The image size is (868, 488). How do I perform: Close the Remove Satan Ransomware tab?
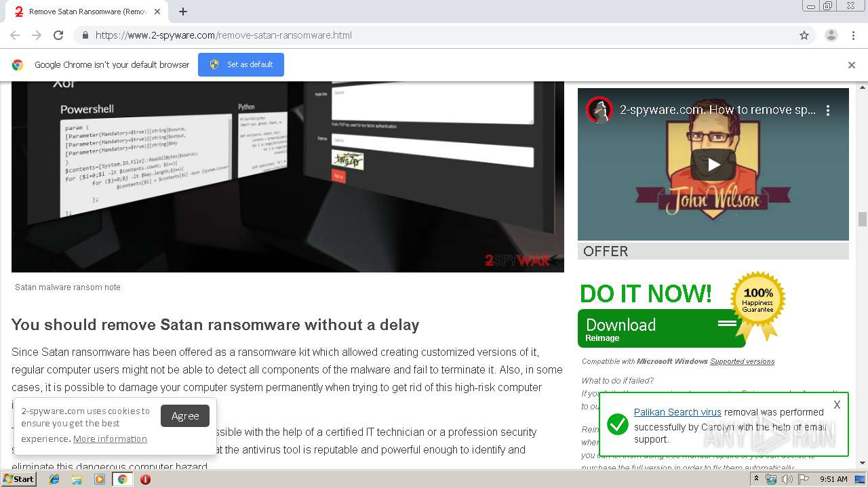[157, 12]
